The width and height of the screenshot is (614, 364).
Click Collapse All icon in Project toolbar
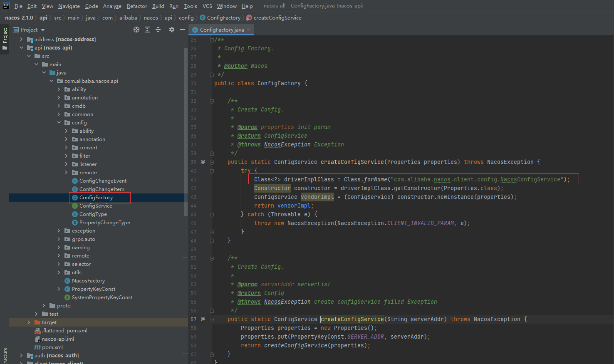click(x=158, y=30)
